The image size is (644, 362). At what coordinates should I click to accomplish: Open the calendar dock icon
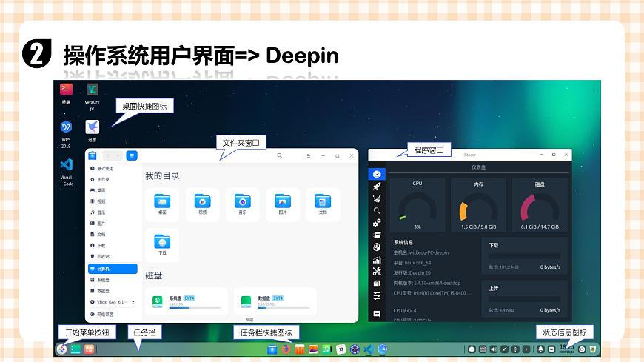[341, 349]
